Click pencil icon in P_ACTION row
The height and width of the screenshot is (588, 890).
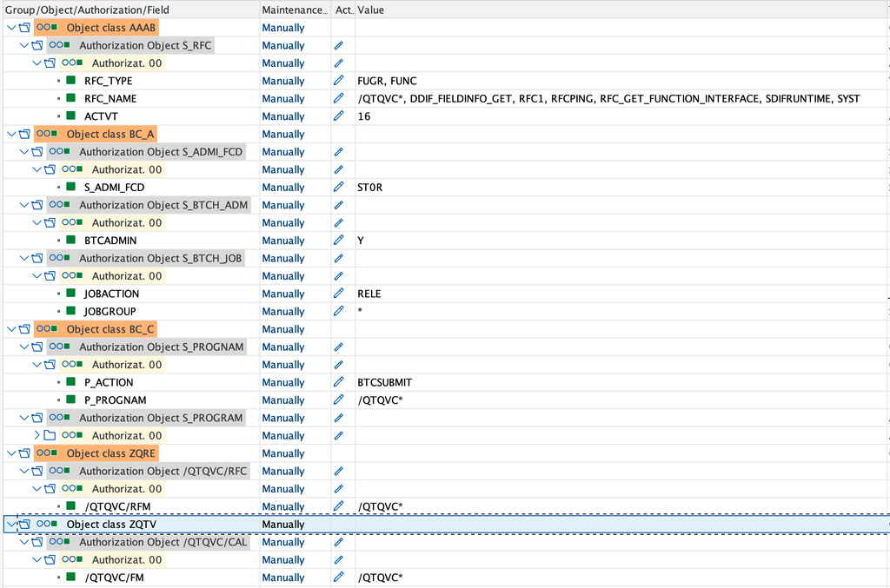click(x=339, y=382)
